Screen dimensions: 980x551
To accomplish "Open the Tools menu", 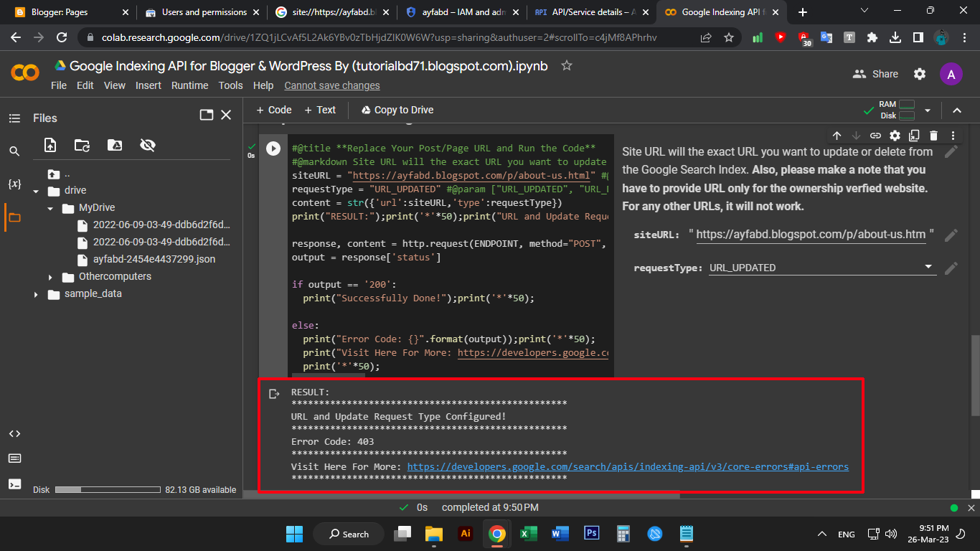I will 231,85.
